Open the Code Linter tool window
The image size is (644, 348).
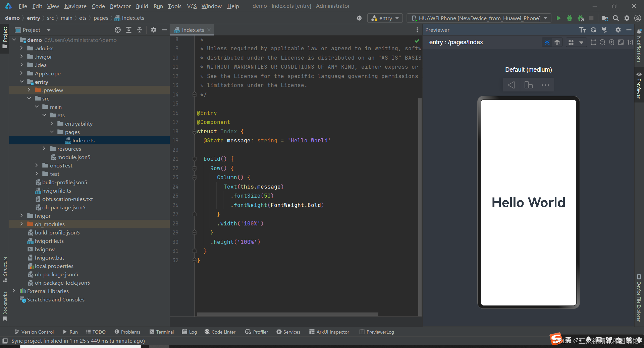(220, 332)
